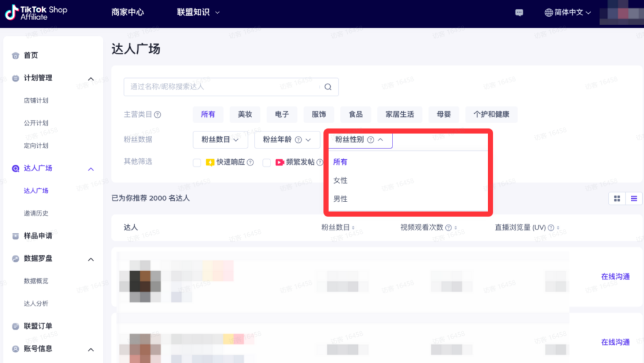This screenshot has height=363, width=644.
Task: Switch to list view layout icon
Action: (634, 199)
